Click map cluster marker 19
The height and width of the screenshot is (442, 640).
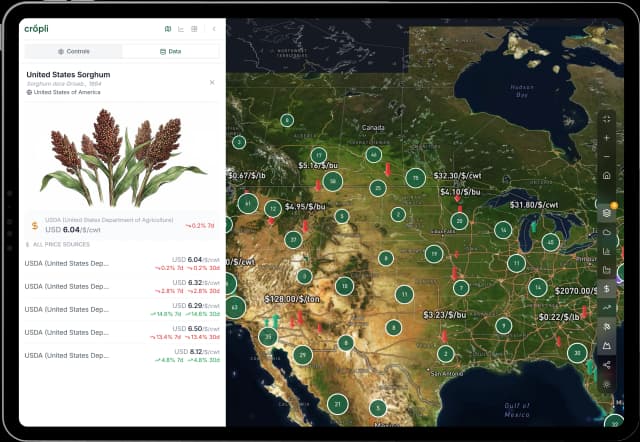[x=434, y=254]
